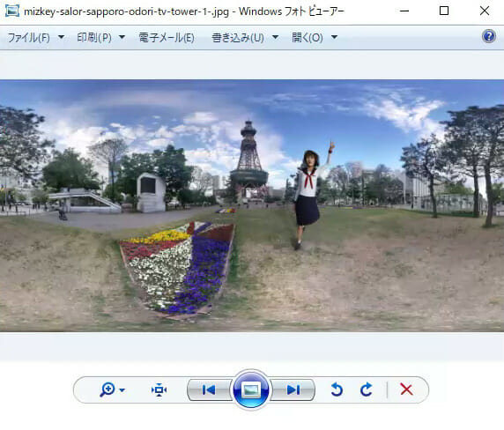Expand the 書き込み(U) dropdown arrow
Image resolution: width=504 pixels, height=430 pixels.
click(276, 37)
